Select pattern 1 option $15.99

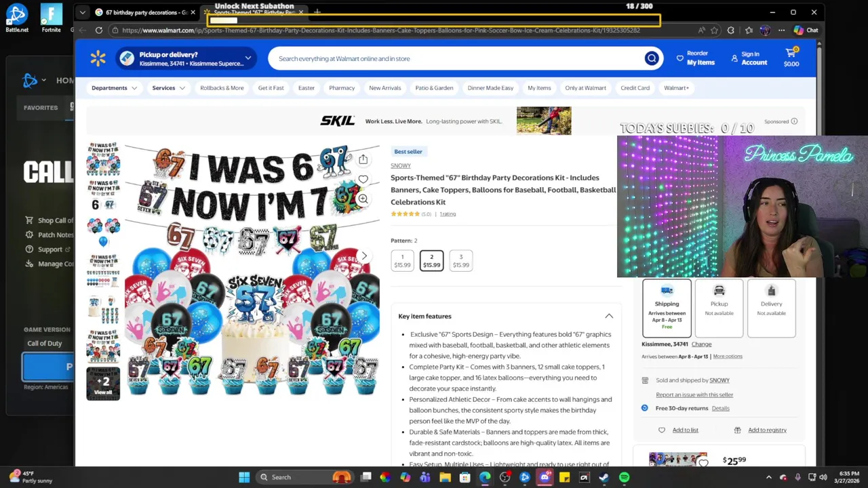[x=402, y=261]
